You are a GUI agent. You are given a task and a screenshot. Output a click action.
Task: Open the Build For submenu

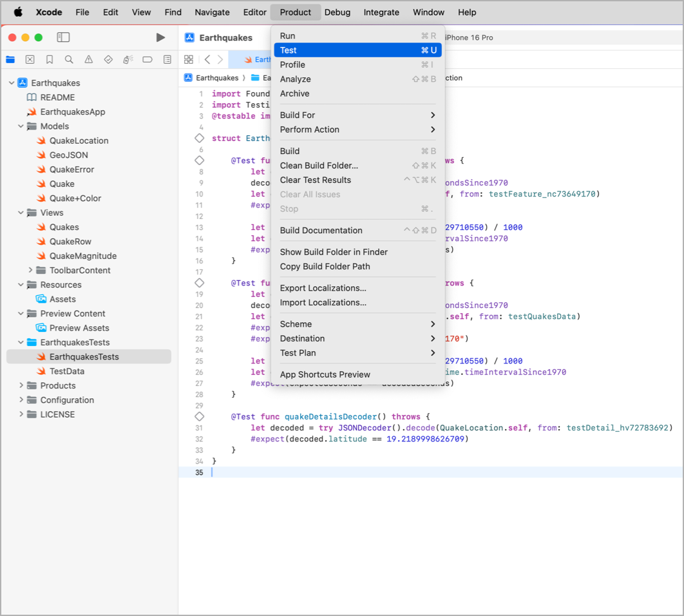[357, 115]
